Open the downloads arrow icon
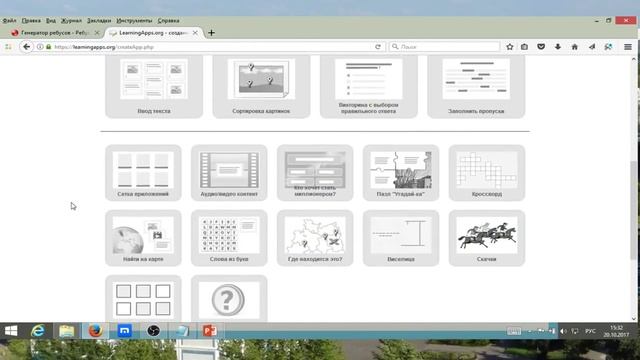This screenshot has width=640, height=360. point(558,47)
